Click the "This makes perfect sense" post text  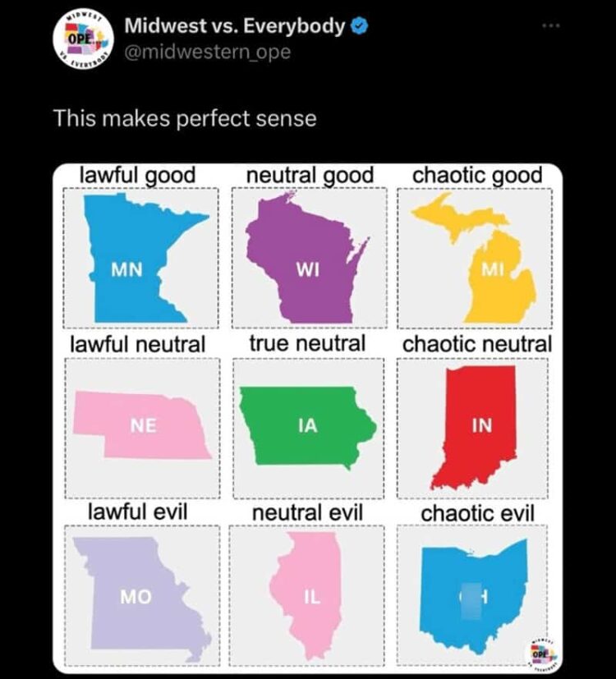[x=185, y=118]
